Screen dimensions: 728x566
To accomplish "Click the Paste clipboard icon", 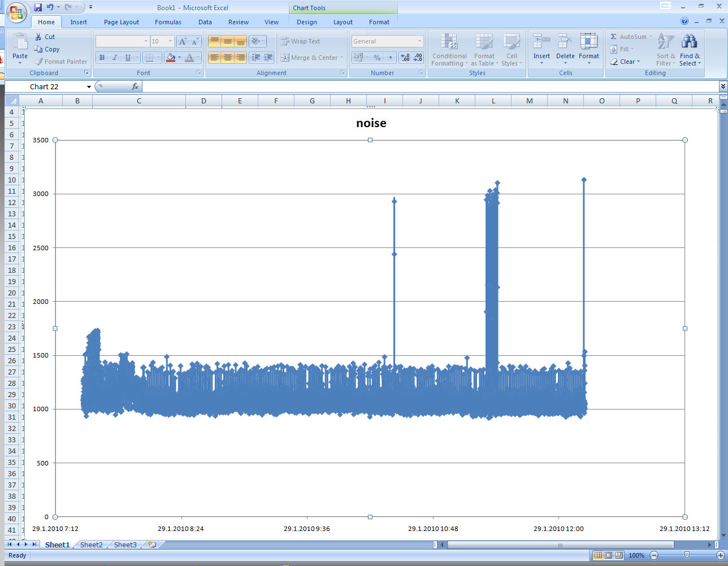I will click(20, 43).
